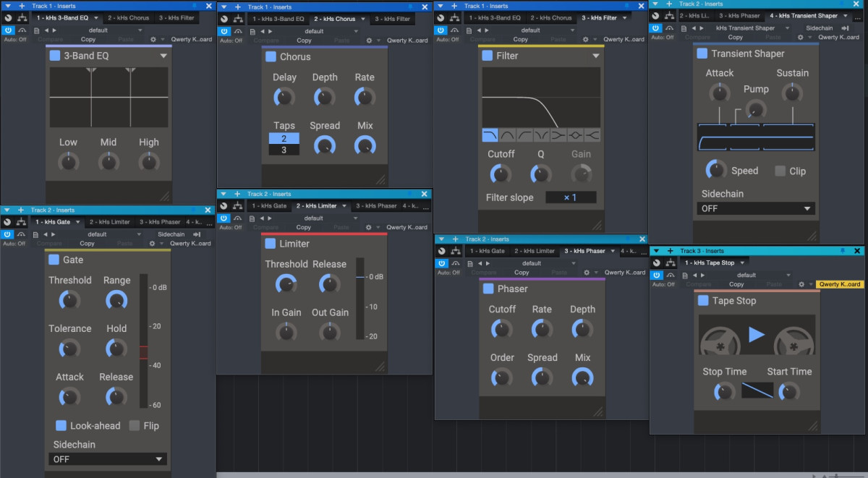This screenshot has height=478, width=868.
Task: Select the band-pass filter shape icon
Action: point(507,135)
